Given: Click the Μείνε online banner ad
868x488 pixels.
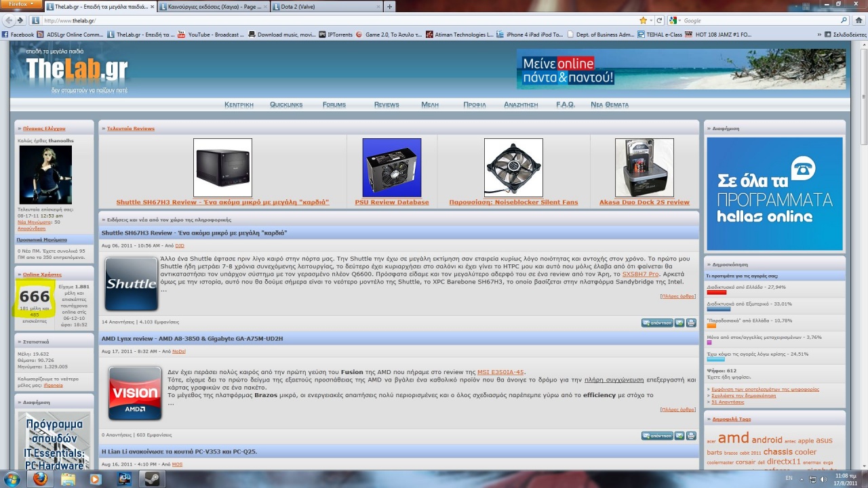Looking at the screenshot, I should tap(681, 69).
